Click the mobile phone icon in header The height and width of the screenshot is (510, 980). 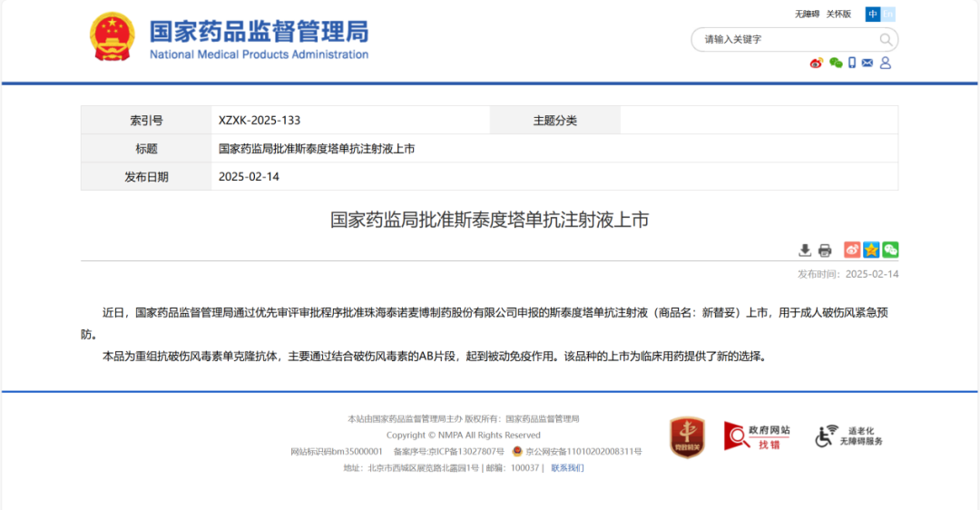coord(852,63)
